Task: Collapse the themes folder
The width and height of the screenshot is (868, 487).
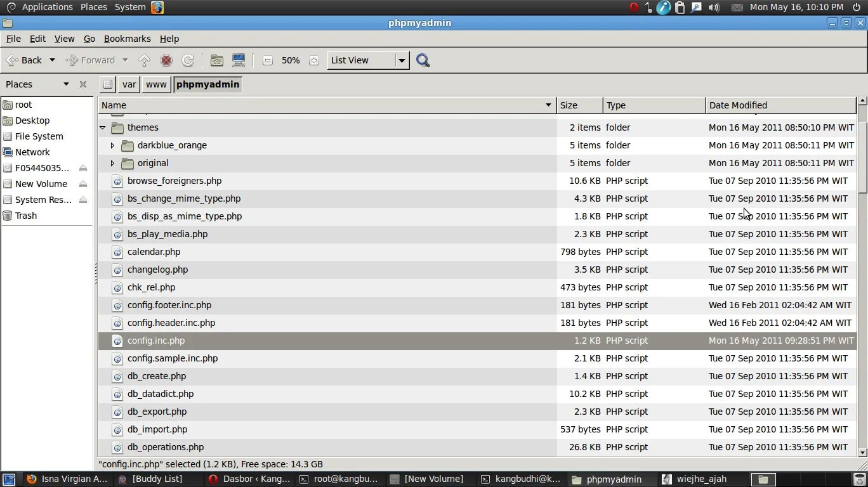Action: click(103, 127)
